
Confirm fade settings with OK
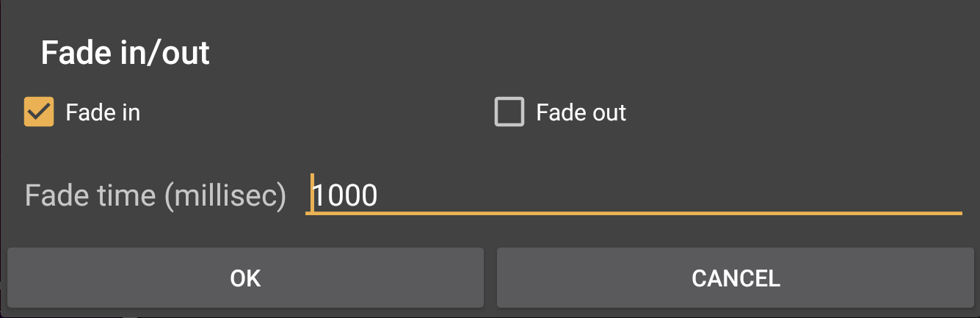(x=245, y=278)
